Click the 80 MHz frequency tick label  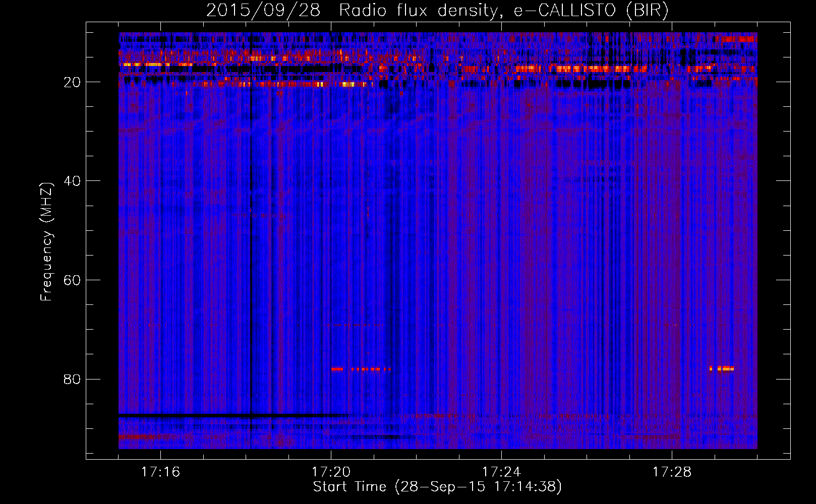click(x=72, y=379)
